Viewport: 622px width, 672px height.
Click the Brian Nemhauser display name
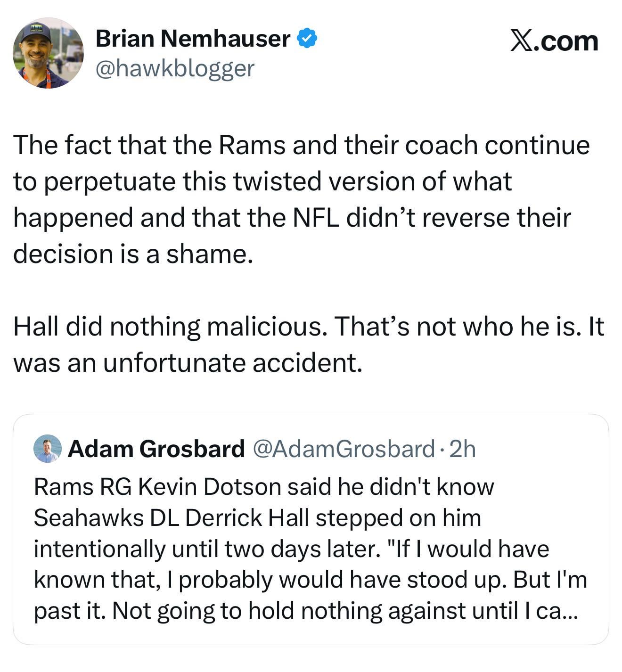coord(193,39)
